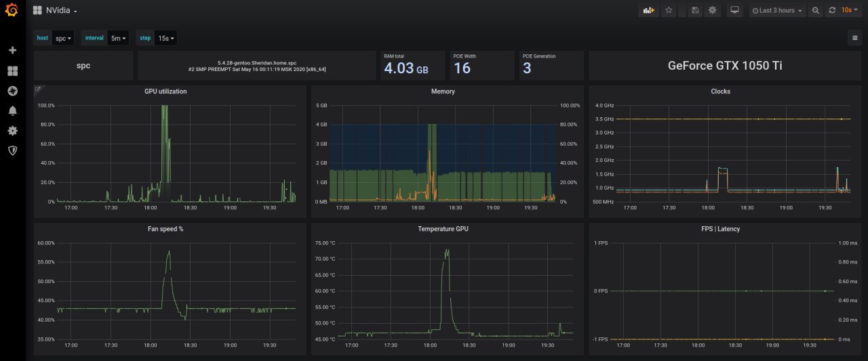Click the dashboard grid icon beside NVidia title

pos(37,10)
